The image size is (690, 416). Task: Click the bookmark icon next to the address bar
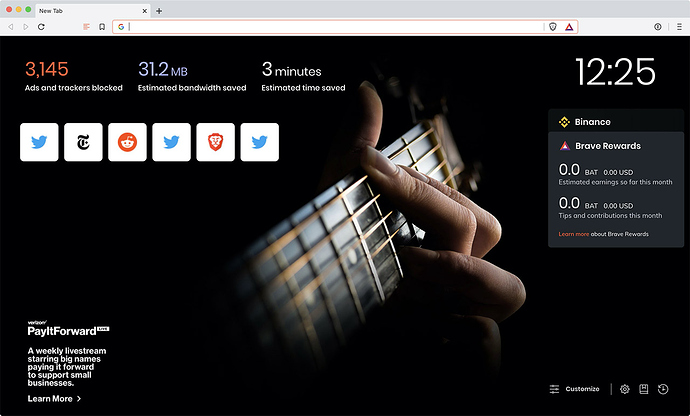click(x=102, y=27)
